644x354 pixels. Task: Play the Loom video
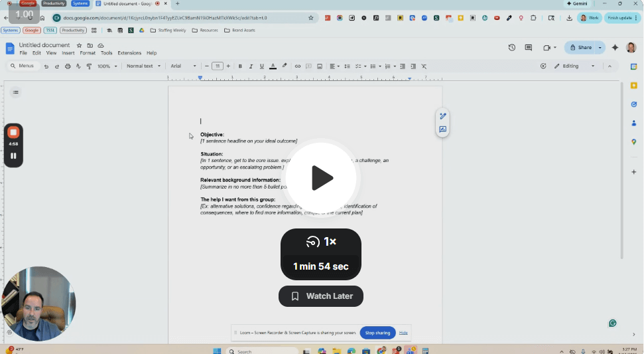coord(322,178)
